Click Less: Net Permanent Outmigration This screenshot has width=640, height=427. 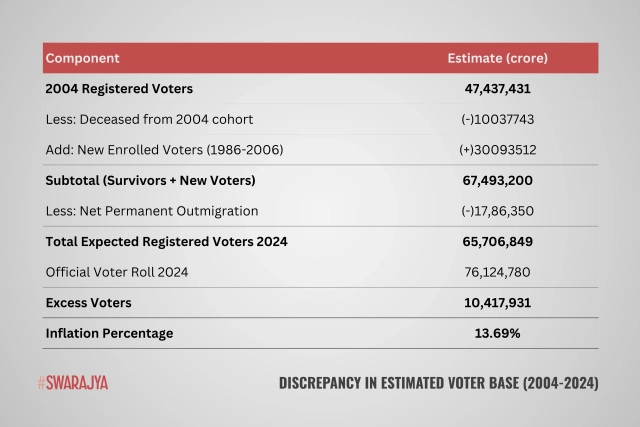pyautogui.click(x=152, y=211)
